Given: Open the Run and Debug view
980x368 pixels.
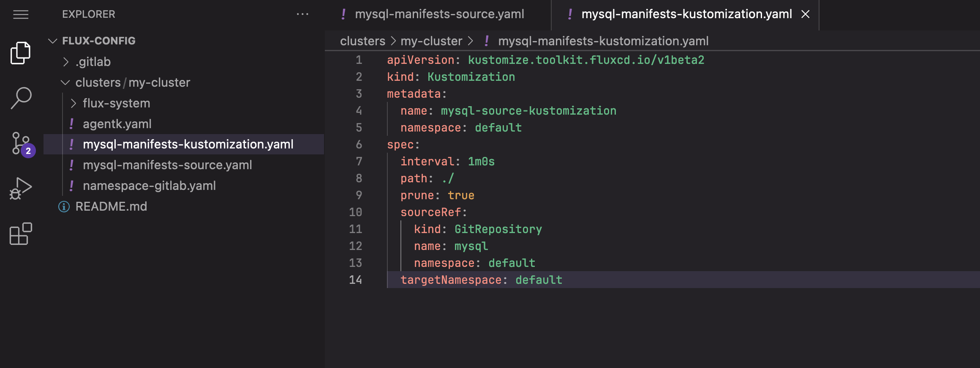Looking at the screenshot, I should coord(21,189).
